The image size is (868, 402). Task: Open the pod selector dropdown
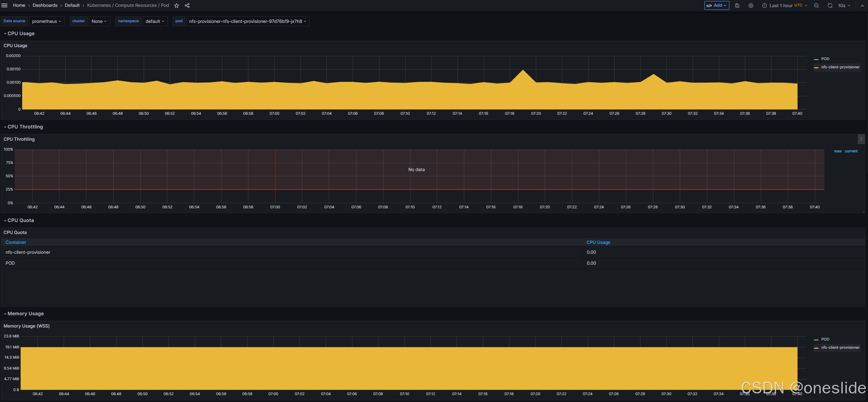click(248, 21)
